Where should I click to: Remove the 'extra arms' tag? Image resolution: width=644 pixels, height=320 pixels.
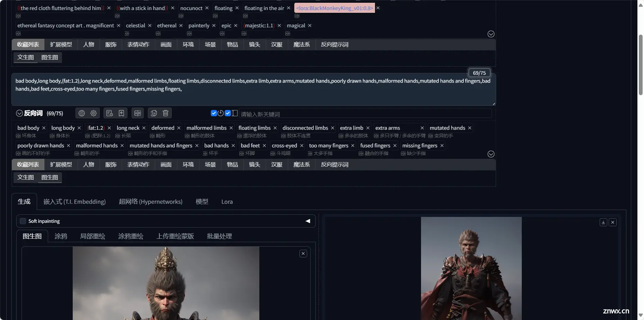pyautogui.click(x=422, y=128)
